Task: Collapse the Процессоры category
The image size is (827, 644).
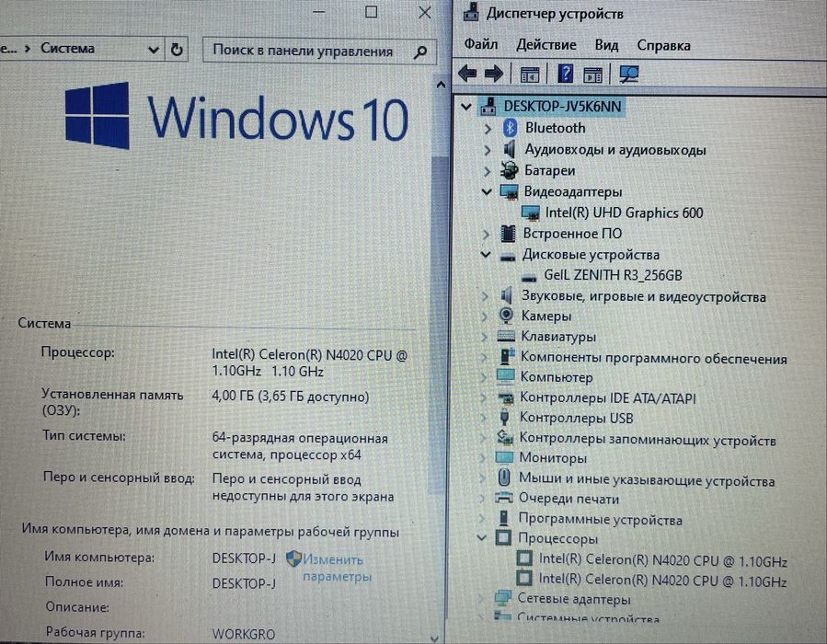Action: pyautogui.click(x=481, y=538)
